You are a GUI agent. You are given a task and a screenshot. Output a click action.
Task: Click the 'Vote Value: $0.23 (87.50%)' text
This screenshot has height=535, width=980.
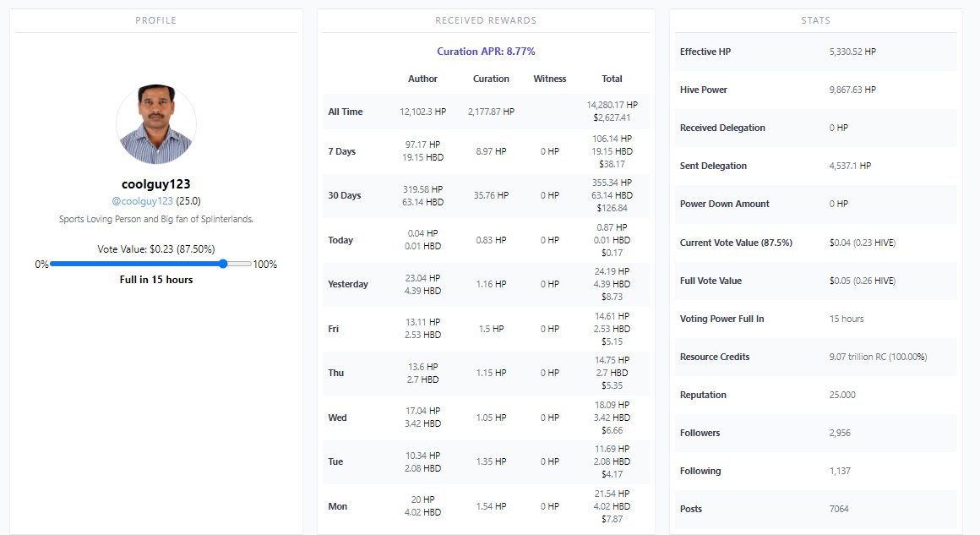156,248
